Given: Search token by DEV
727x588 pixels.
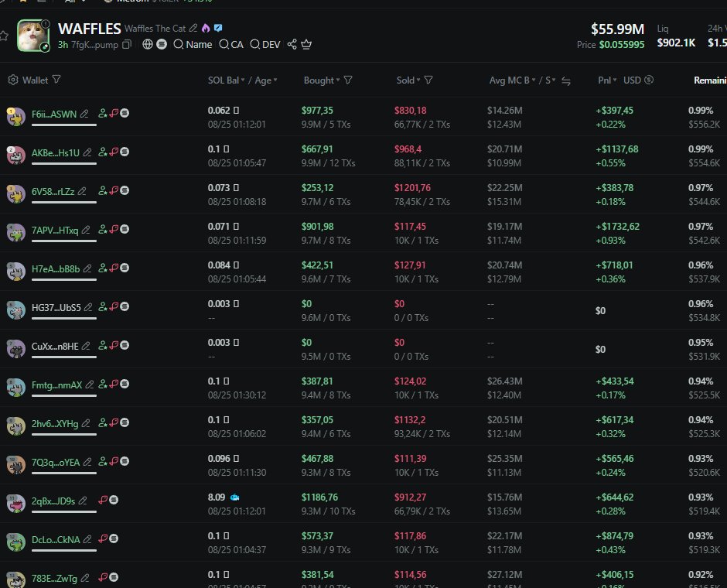Looking at the screenshot, I should point(265,45).
